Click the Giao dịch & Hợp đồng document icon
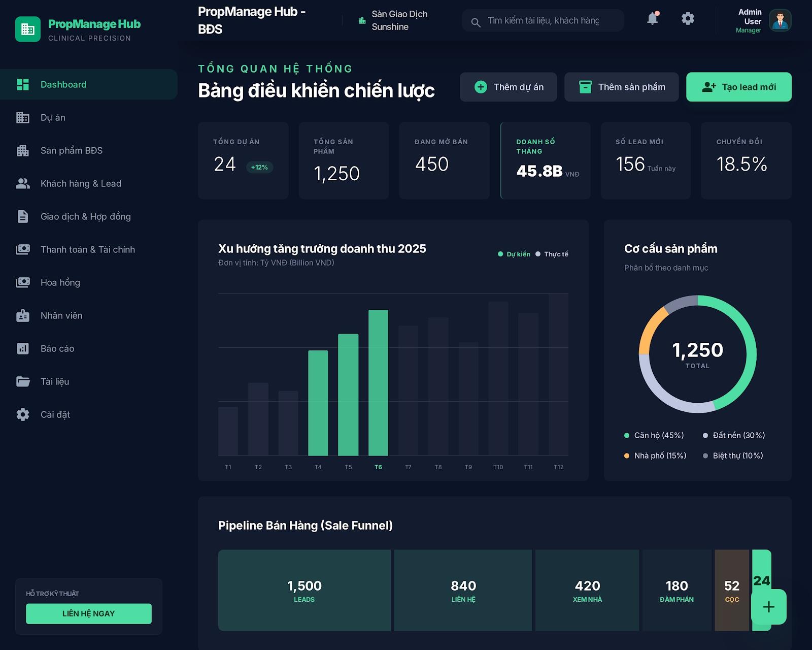The image size is (812, 650). click(x=22, y=216)
